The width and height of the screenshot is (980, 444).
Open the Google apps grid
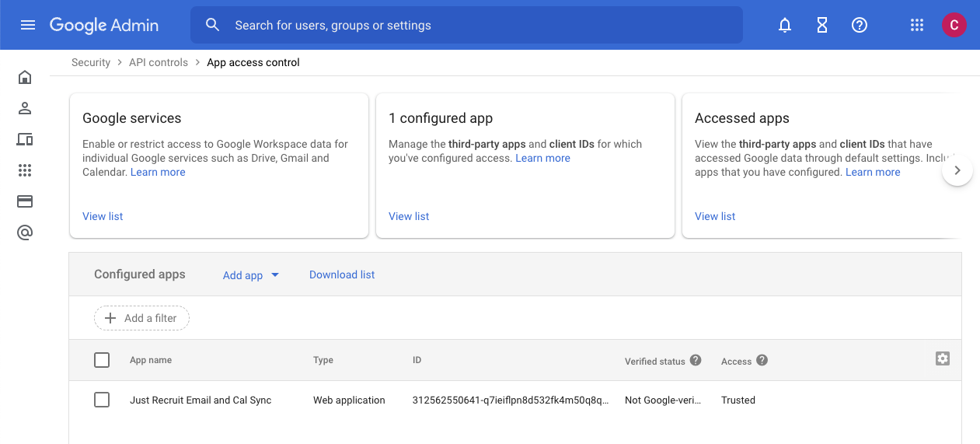click(x=917, y=25)
